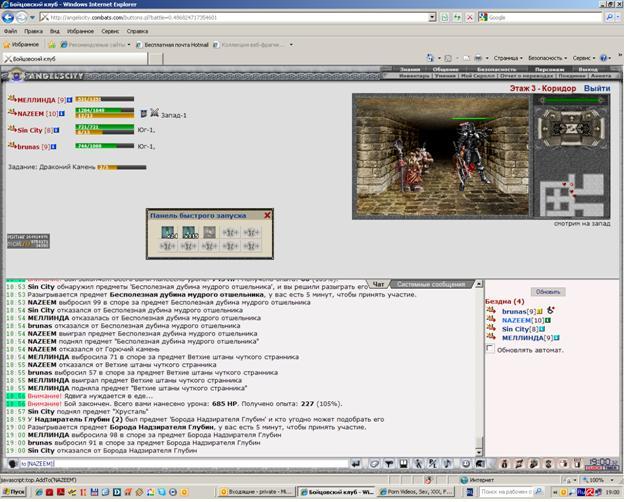Image resolution: width=625 pixels, height=502 pixels.
Task: Click the private message icon left of brunas in party
Action: 12,146
